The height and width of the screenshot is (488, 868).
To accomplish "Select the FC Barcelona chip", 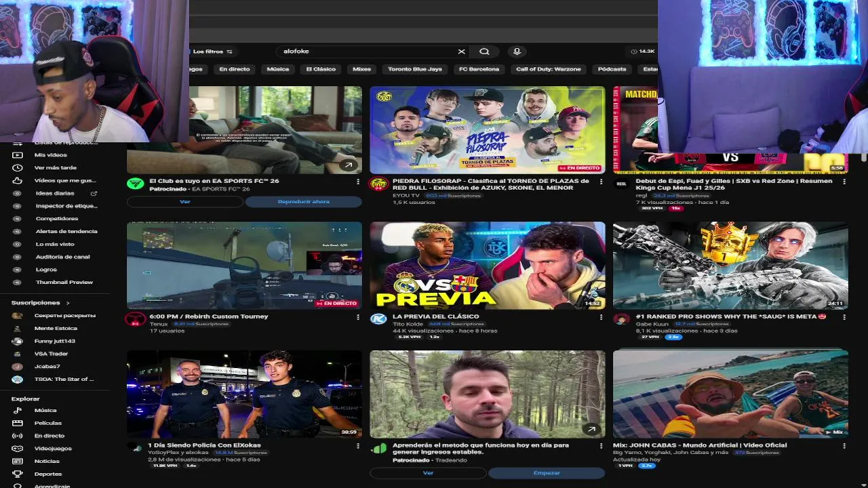I will click(x=479, y=69).
